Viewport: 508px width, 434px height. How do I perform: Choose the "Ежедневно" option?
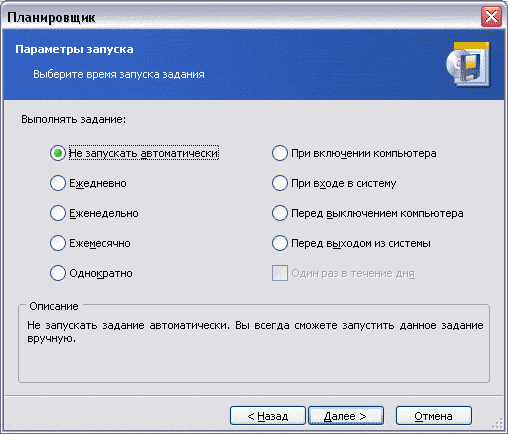point(58,183)
